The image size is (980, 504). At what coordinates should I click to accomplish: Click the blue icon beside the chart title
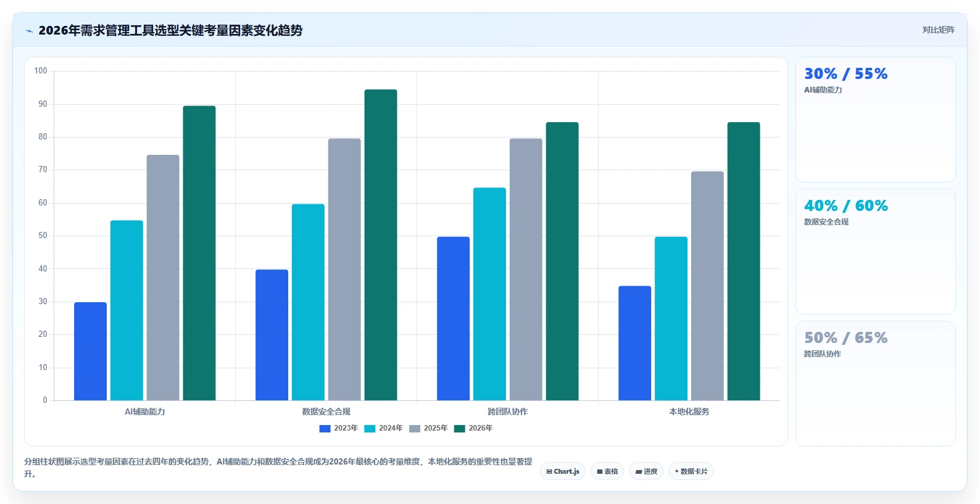tap(29, 31)
